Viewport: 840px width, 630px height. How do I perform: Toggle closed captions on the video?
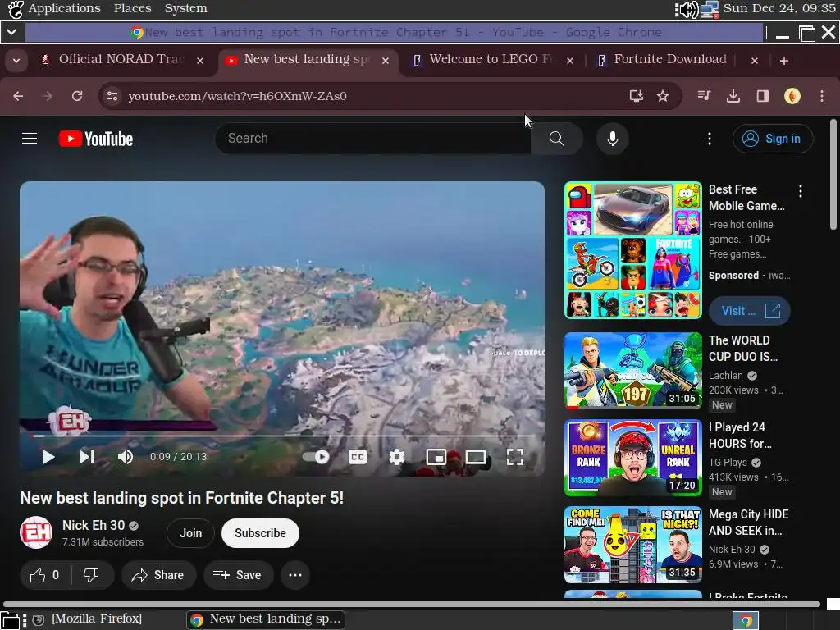pos(358,457)
